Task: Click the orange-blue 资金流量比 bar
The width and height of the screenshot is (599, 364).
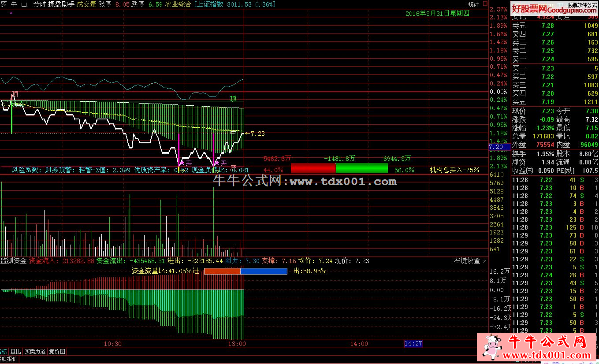Action: coord(246,271)
